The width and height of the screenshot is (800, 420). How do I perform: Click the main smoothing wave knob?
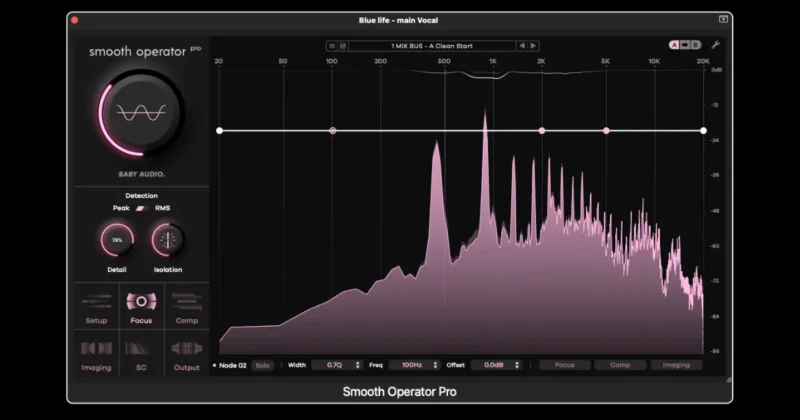141,113
